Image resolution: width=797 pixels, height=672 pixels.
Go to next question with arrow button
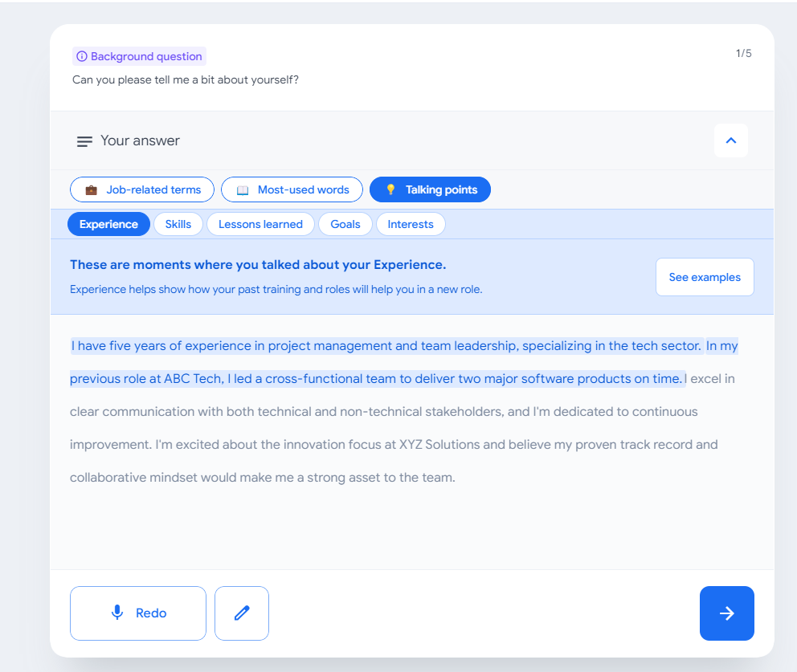coord(727,613)
